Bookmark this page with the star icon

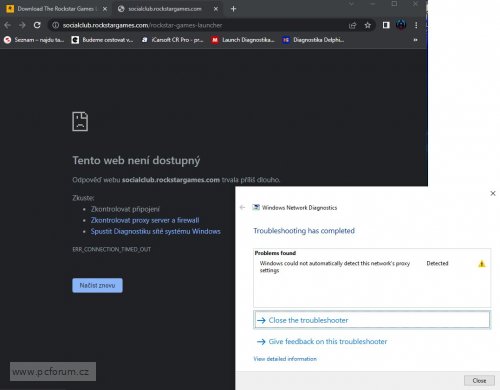click(367, 25)
